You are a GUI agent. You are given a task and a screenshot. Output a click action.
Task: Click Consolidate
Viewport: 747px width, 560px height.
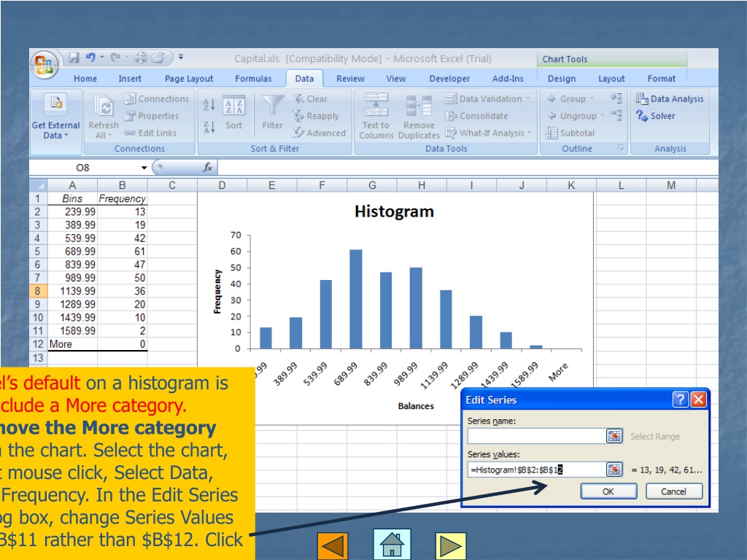(x=476, y=116)
